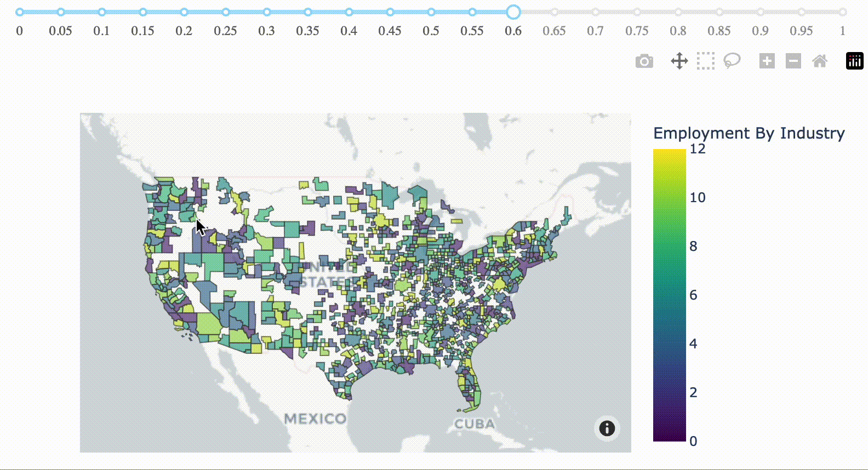The height and width of the screenshot is (470, 868).
Task: Set slider to 0.15 marker
Action: 143,12
